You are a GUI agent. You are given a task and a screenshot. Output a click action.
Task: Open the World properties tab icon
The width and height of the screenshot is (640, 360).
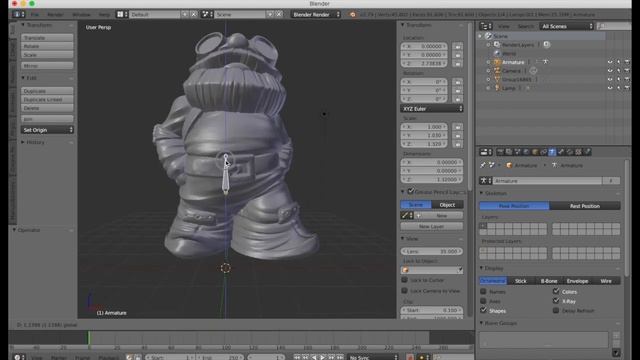tap(526, 152)
